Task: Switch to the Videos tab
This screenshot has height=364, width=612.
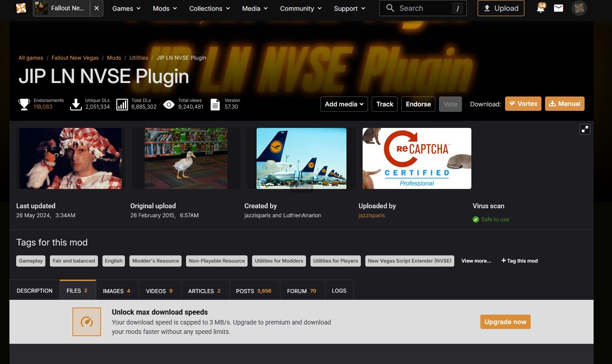Action: (x=160, y=291)
